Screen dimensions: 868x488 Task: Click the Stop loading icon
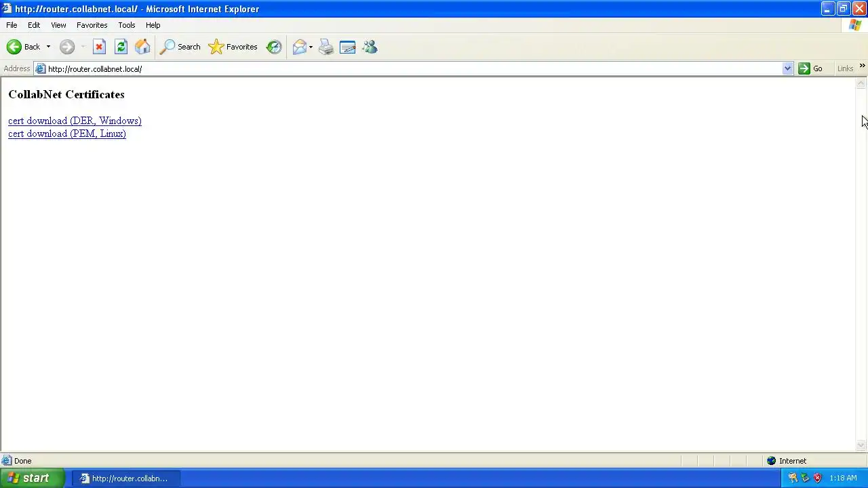pyautogui.click(x=99, y=47)
